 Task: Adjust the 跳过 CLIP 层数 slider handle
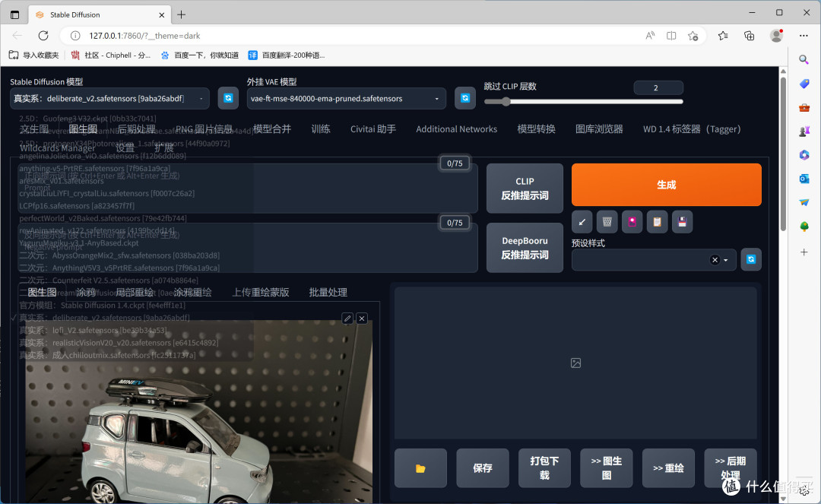(506, 102)
